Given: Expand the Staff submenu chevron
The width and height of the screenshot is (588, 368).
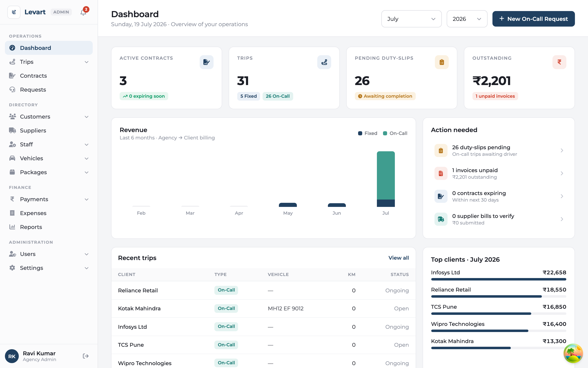Looking at the screenshot, I should coord(87,144).
